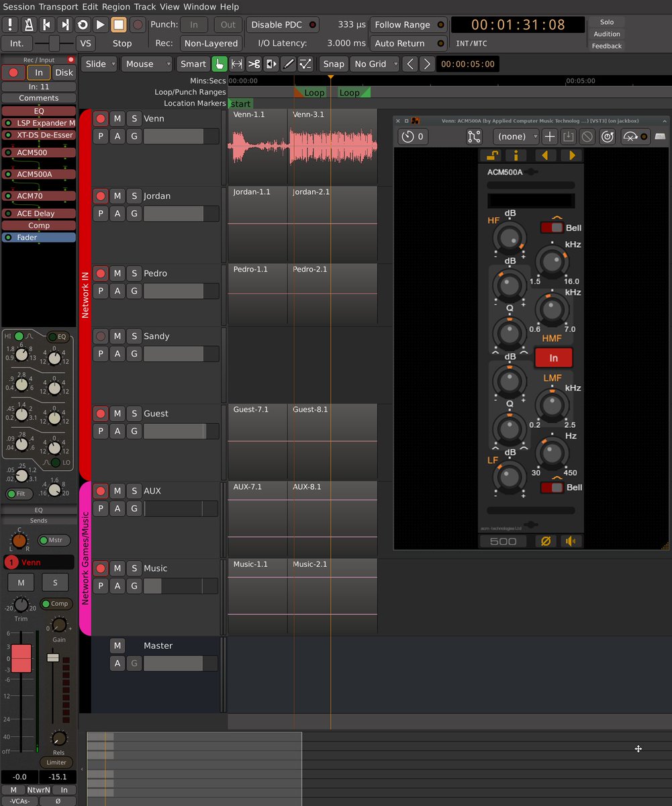
Task: Open the No Grid dropdown
Action: (375, 64)
